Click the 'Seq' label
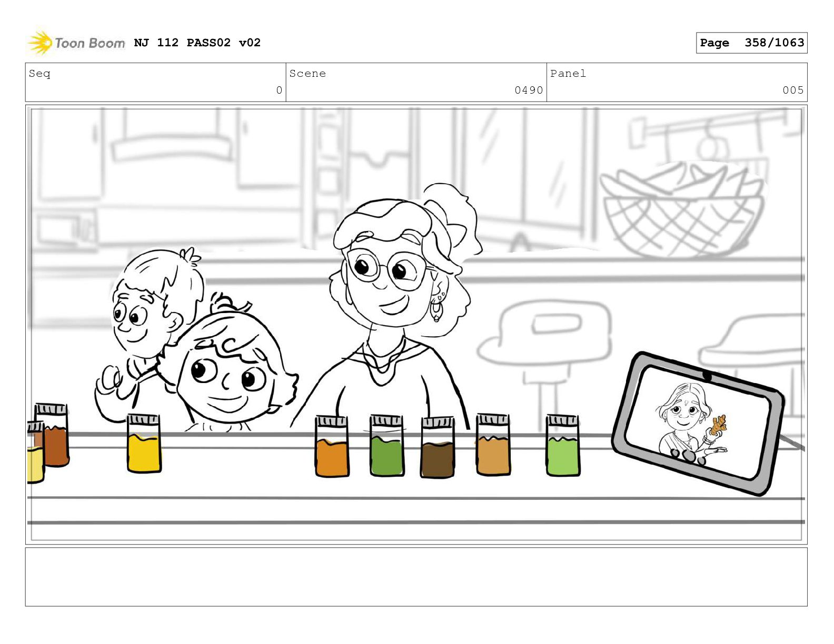Screen dimensions: 834x644 (39, 74)
